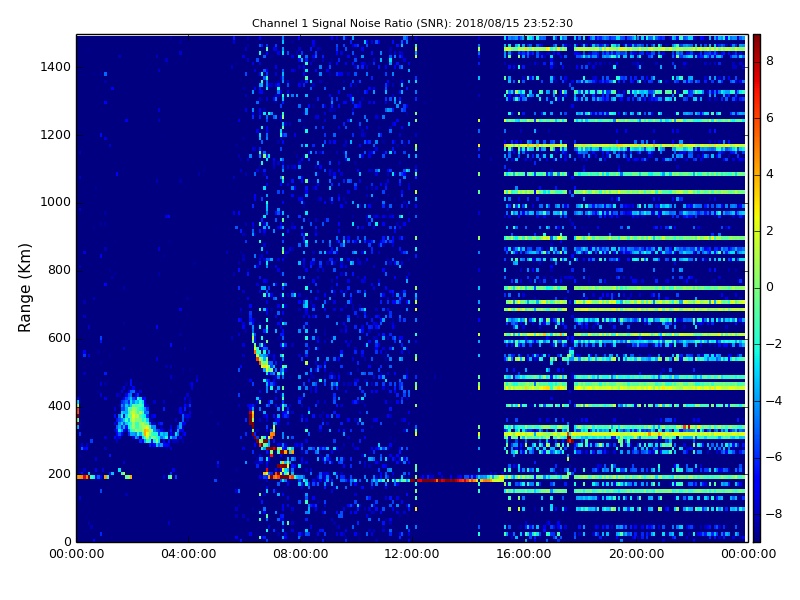Image resolution: width=800 pixels, height=600 pixels.
Task: Click the colorbar label 6
Action: click(770, 118)
